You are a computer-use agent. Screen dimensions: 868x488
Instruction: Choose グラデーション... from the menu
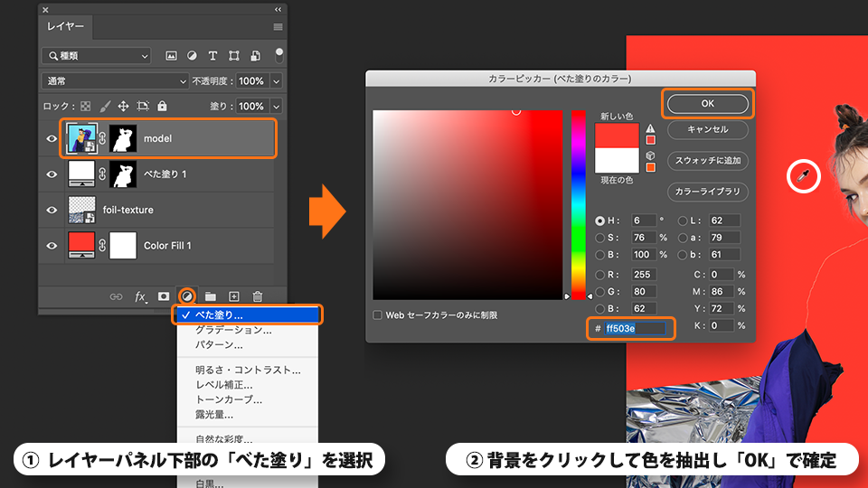pos(248,330)
